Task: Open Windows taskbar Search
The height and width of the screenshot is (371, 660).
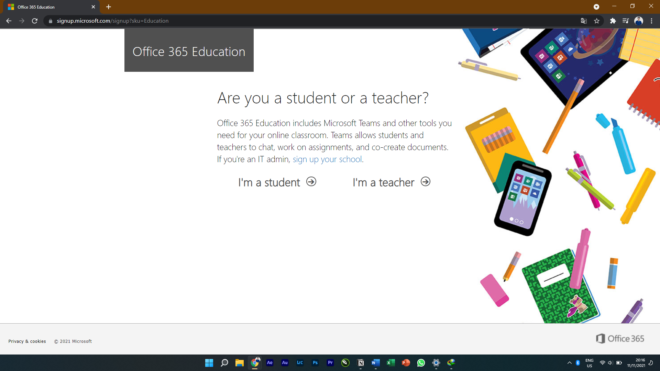Action: pos(224,363)
